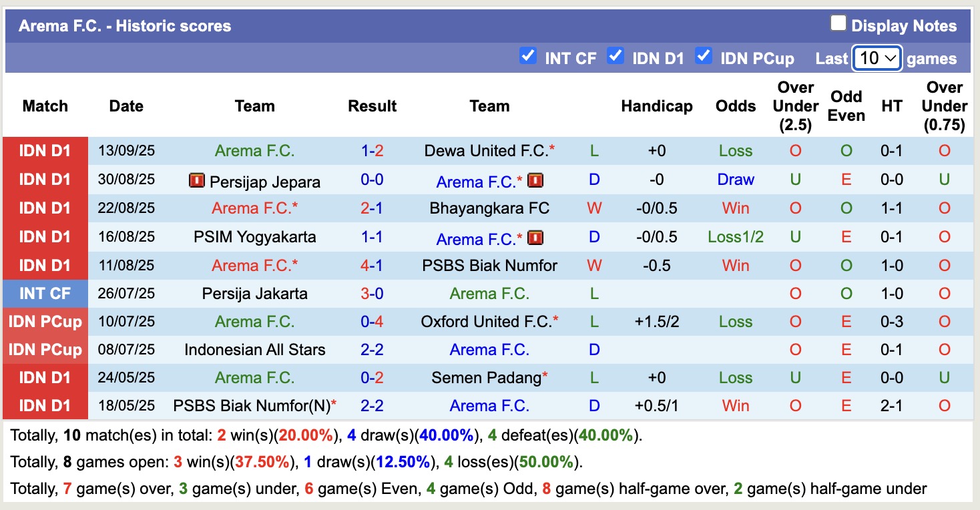Select Indonesian All Stars team link
Screen dimensions: 980x510
click(255, 350)
